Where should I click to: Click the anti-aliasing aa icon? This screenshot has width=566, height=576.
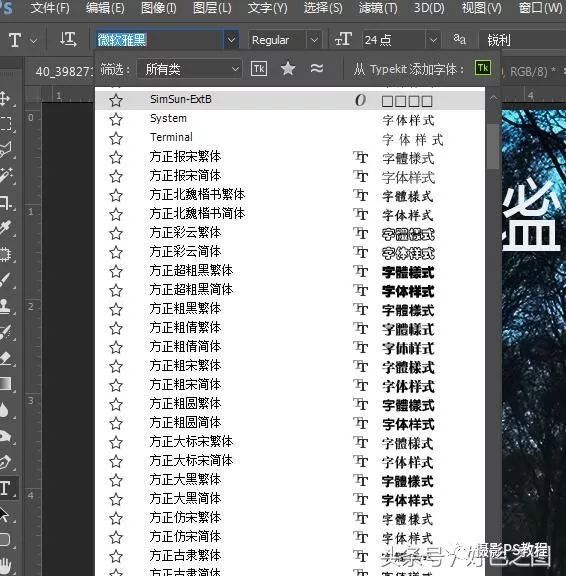459,39
